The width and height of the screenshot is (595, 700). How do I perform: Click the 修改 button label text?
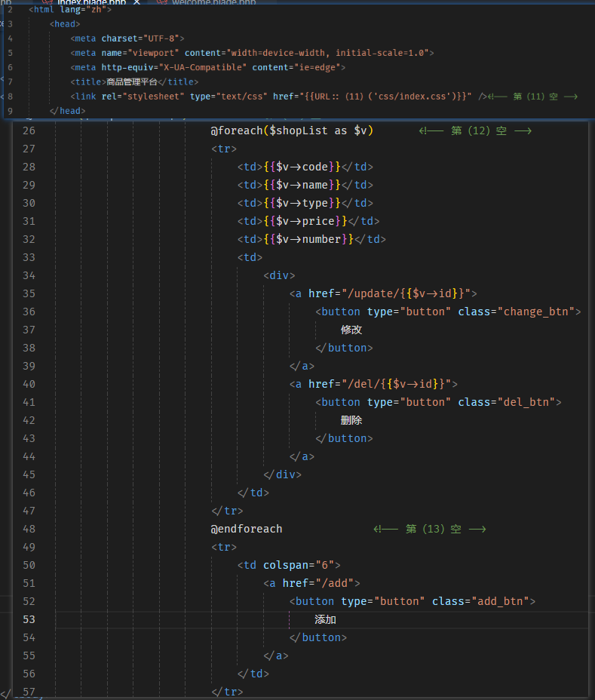(351, 330)
